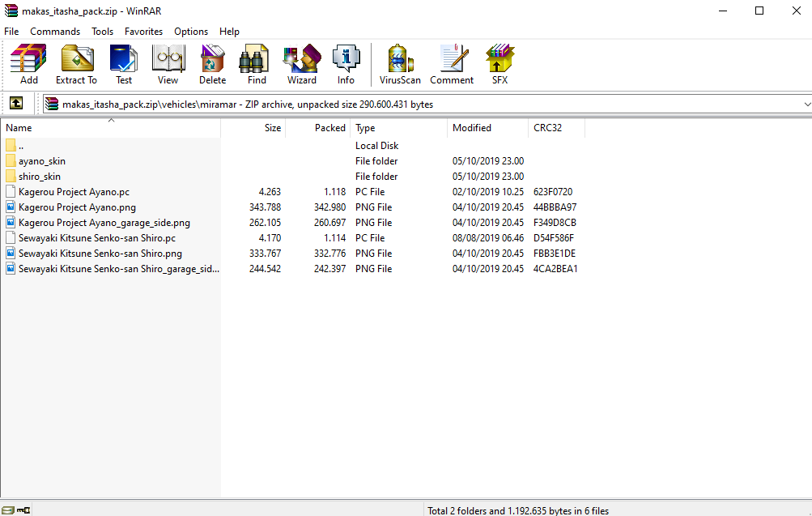Open the archive Comment tool
This screenshot has width=812, height=516.
(x=453, y=58)
